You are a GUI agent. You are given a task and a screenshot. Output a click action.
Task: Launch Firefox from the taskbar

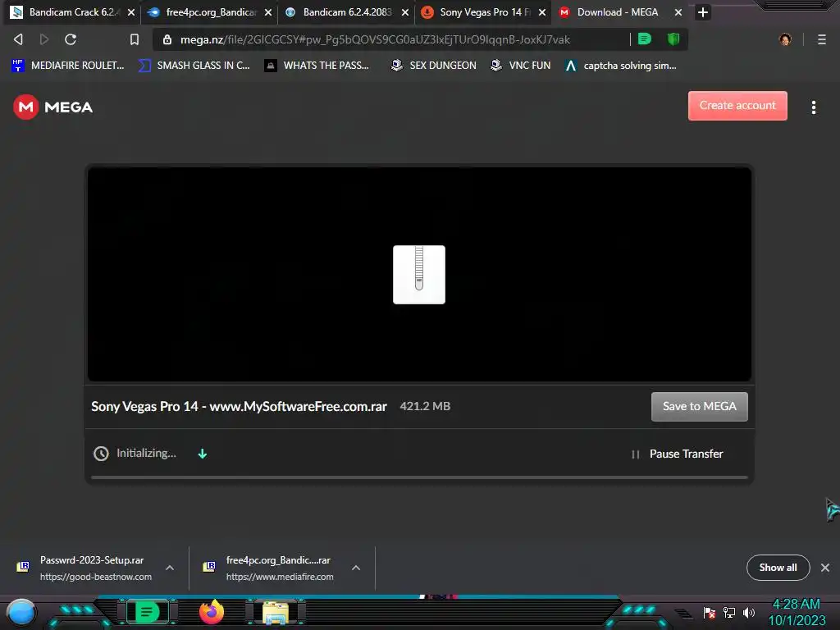click(x=212, y=612)
